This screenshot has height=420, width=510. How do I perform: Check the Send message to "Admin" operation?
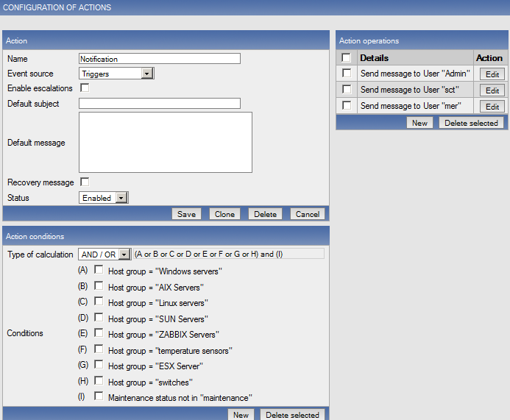coord(347,74)
